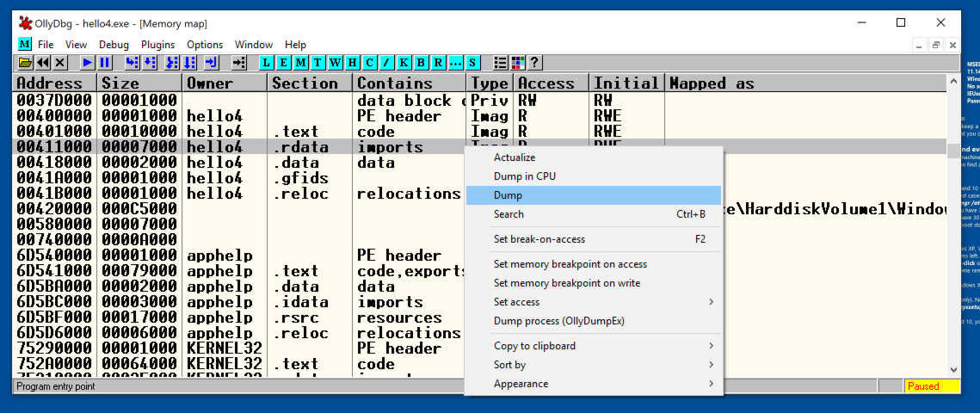Select Dump in CPU from context menu

(525, 176)
